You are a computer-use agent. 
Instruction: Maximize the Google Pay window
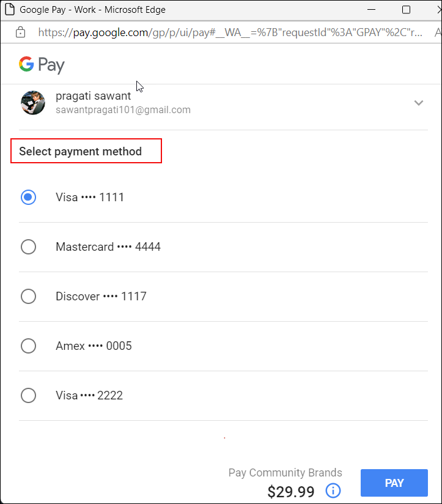point(406,10)
